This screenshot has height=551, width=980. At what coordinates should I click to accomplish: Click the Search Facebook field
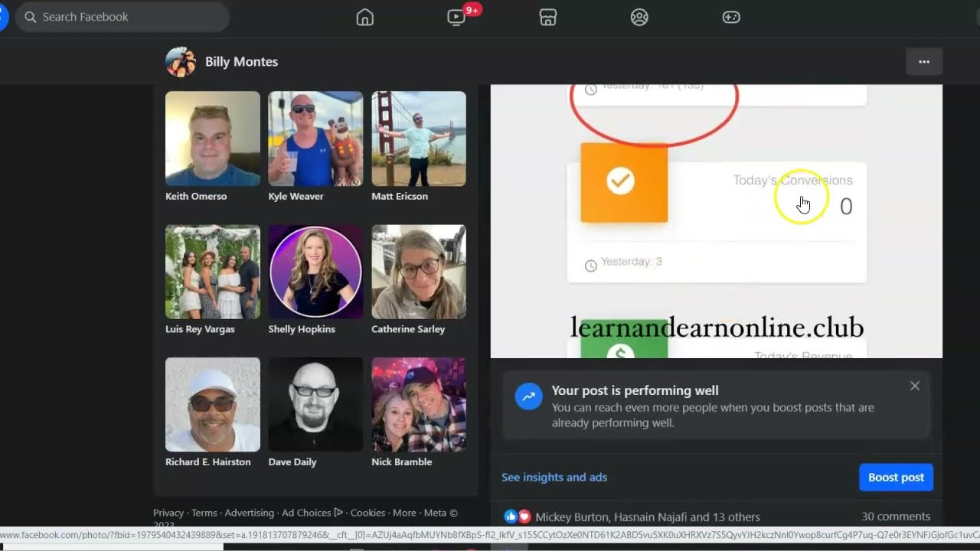(122, 17)
